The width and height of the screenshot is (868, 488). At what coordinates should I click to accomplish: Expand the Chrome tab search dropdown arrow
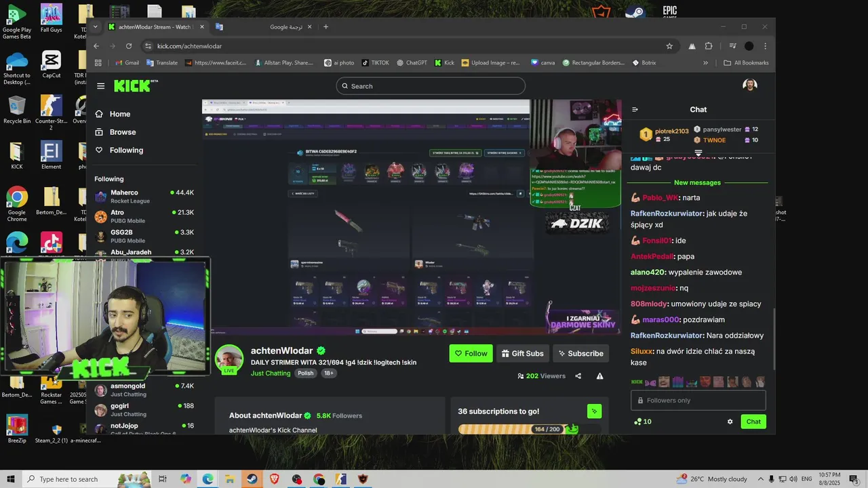(95, 26)
